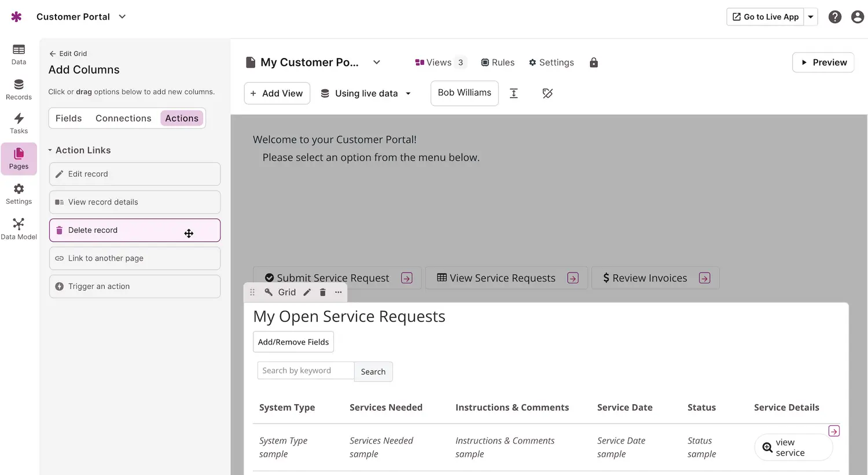Image resolution: width=868 pixels, height=475 pixels.
Task: Switch to the Fields tab
Action: click(x=68, y=118)
